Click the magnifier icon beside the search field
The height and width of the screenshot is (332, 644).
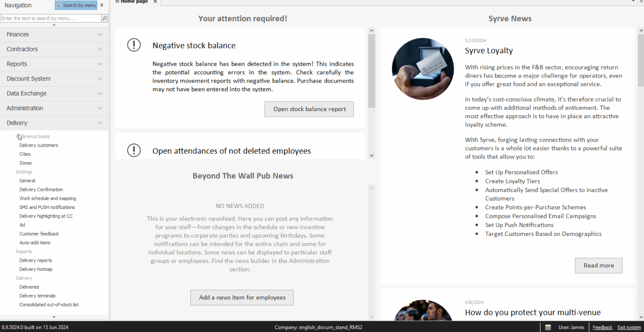click(x=104, y=18)
